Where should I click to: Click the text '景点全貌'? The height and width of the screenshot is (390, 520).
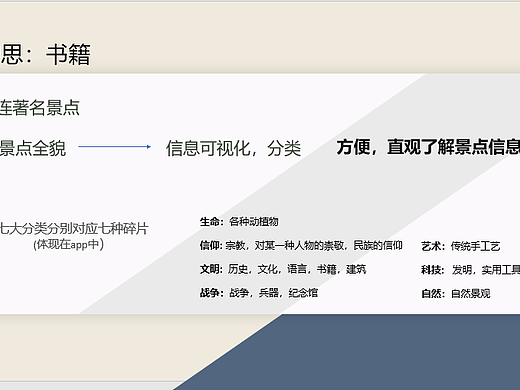(33, 148)
